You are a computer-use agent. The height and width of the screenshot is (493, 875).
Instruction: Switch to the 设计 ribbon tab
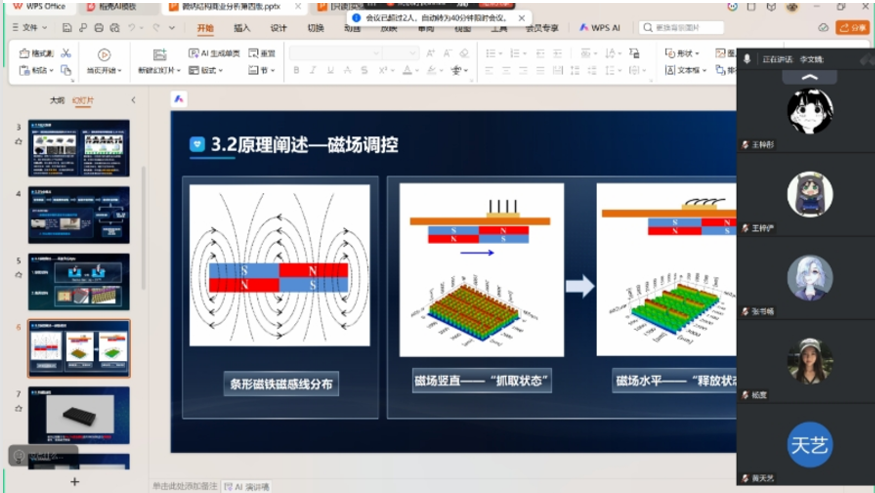coord(279,28)
